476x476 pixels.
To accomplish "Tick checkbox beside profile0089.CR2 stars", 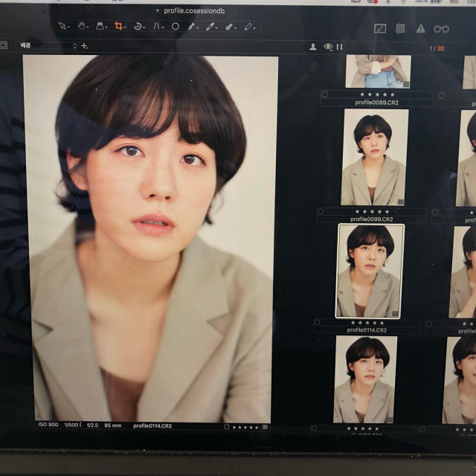I will (324, 94).
